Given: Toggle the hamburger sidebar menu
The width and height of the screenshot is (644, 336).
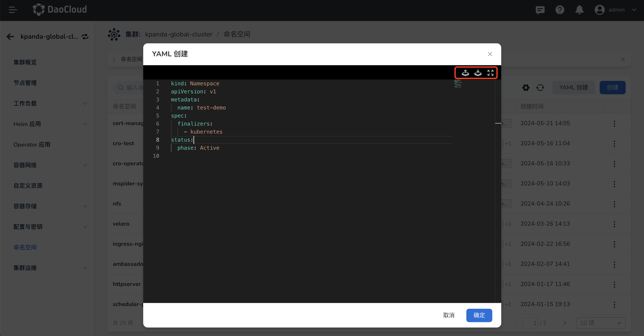Looking at the screenshot, I should pos(13,10).
